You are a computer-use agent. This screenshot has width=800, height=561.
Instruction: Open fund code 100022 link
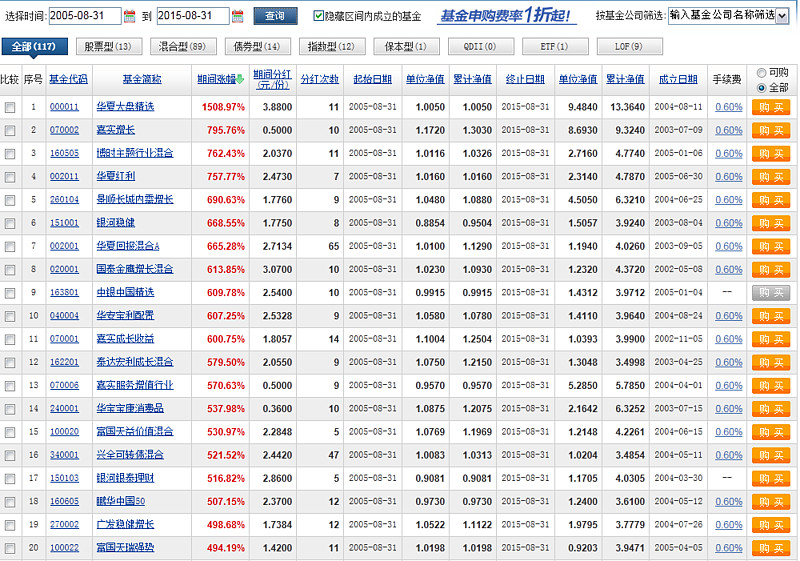point(64,548)
